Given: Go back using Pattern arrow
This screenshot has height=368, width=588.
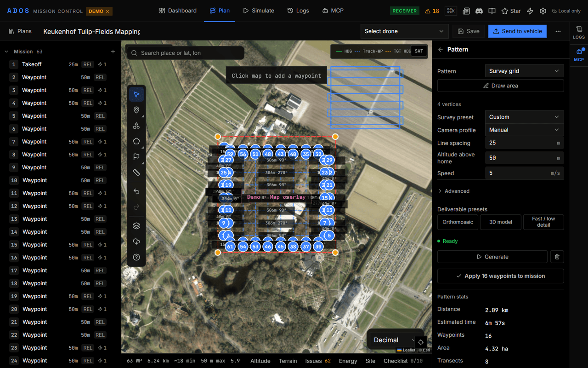Looking at the screenshot, I should point(441,50).
